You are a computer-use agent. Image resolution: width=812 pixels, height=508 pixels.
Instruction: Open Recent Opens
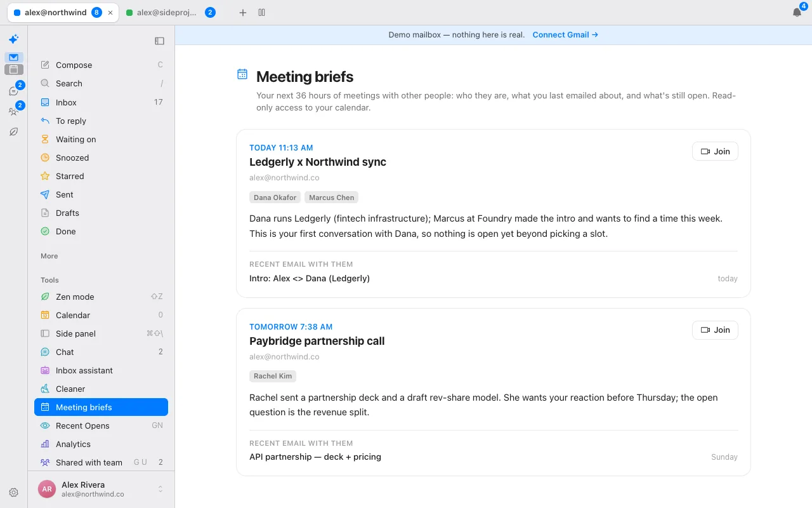tap(101, 425)
